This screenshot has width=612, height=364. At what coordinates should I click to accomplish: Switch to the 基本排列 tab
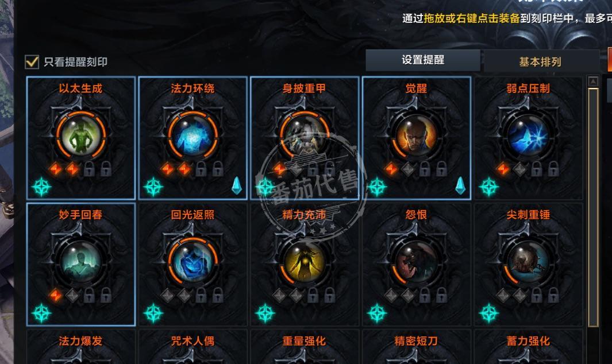541,61
